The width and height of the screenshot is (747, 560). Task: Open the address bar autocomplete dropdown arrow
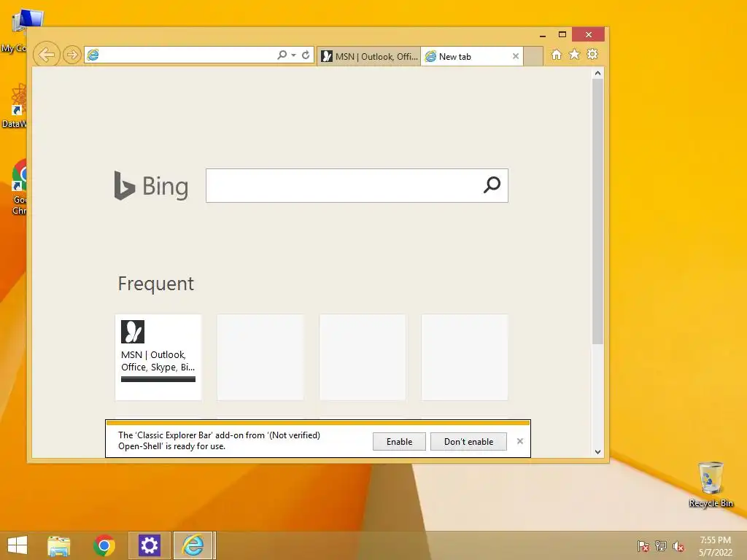tap(293, 55)
